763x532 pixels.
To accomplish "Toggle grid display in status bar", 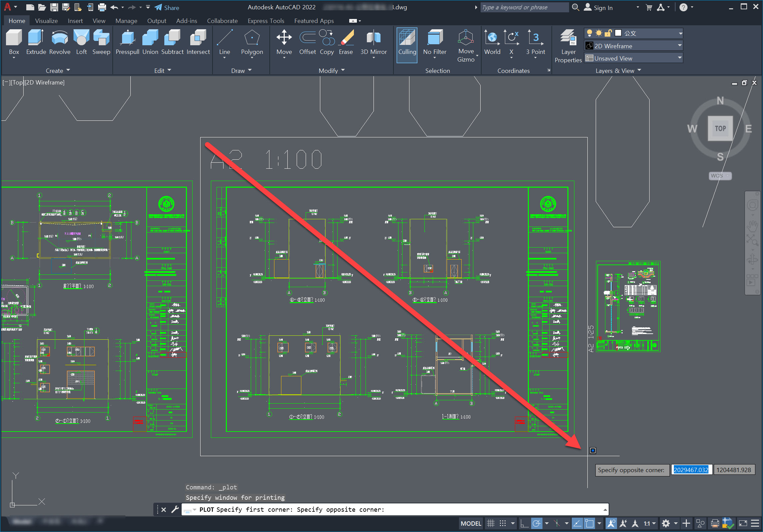I will (491, 523).
